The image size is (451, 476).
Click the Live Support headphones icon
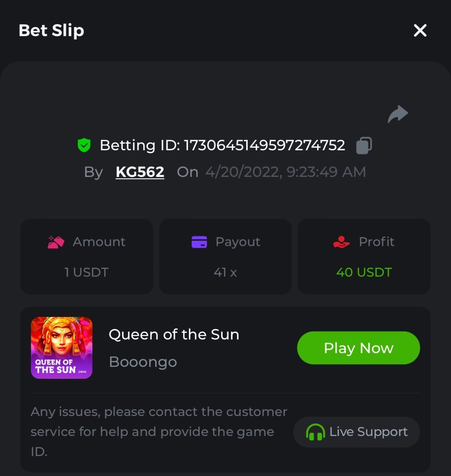tap(315, 432)
